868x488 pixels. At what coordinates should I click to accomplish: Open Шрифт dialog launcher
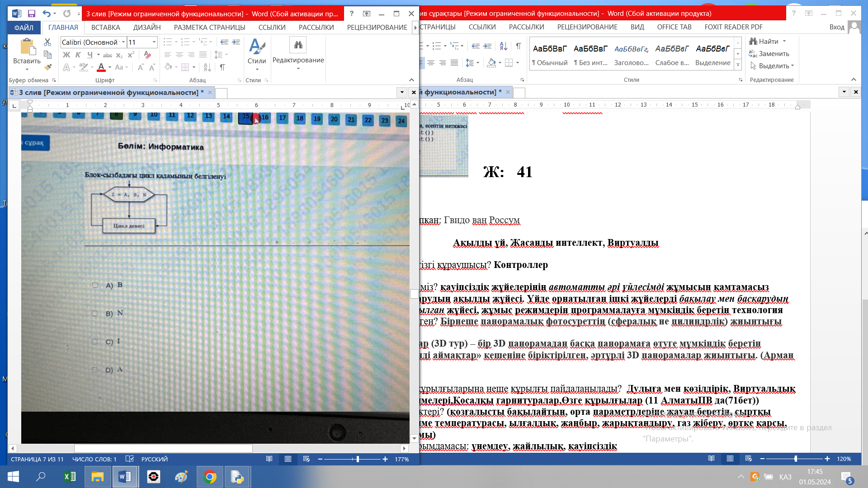(x=155, y=80)
